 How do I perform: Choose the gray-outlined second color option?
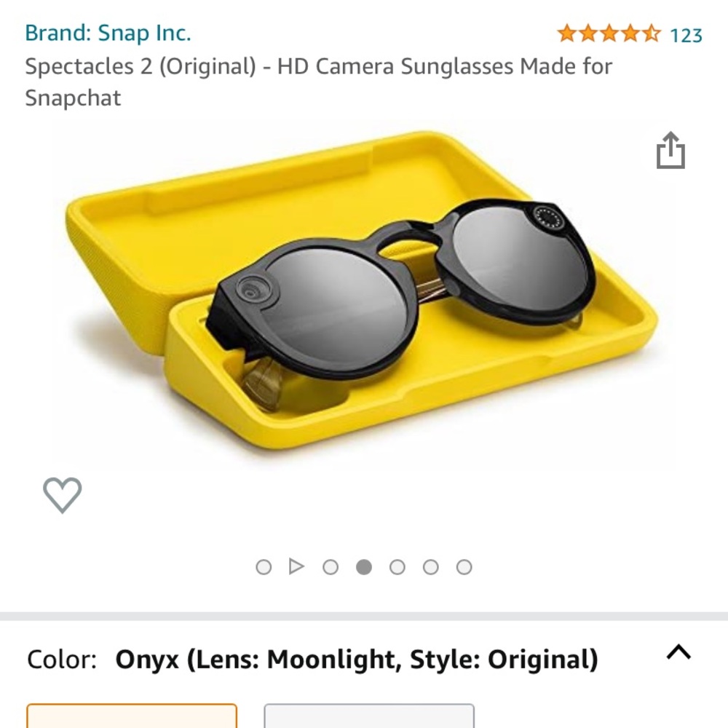point(369,716)
